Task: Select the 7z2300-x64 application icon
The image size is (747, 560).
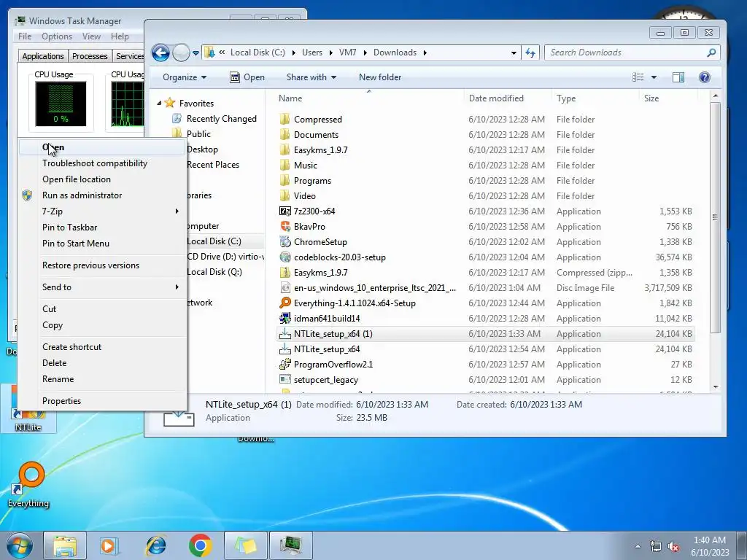Action: (285, 211)
